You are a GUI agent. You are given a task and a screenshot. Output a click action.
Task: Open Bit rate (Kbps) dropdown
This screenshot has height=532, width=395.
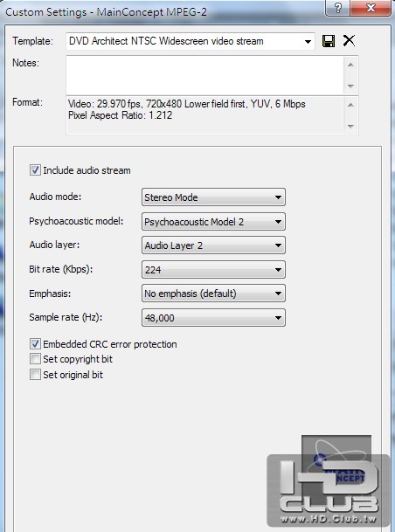tap(213, 270)
